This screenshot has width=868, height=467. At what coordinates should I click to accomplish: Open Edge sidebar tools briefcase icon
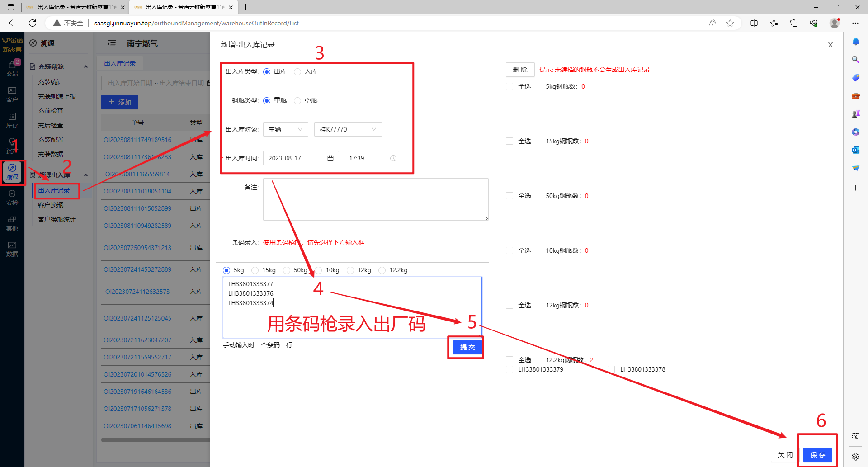[856, 96]
